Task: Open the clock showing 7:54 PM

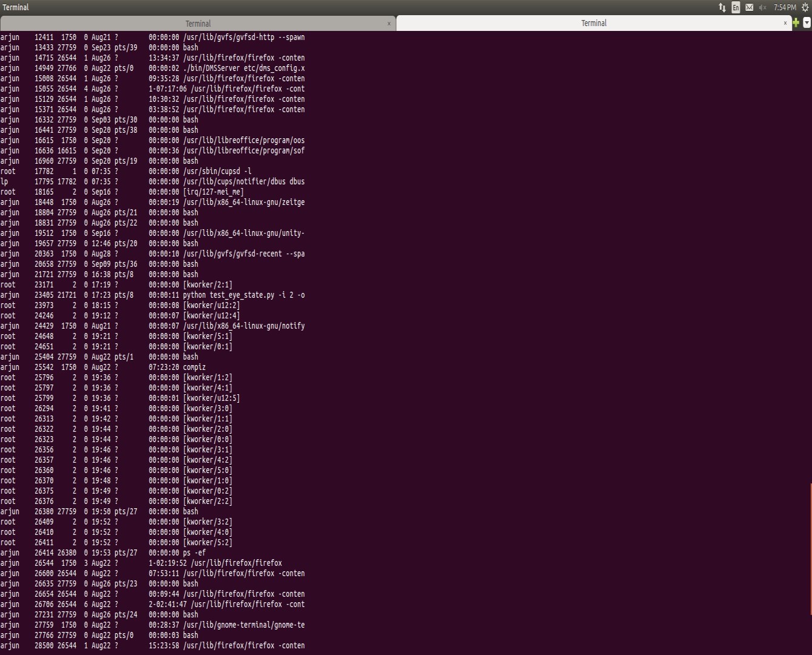Action: pyautogui.click(x=785, y=7)
